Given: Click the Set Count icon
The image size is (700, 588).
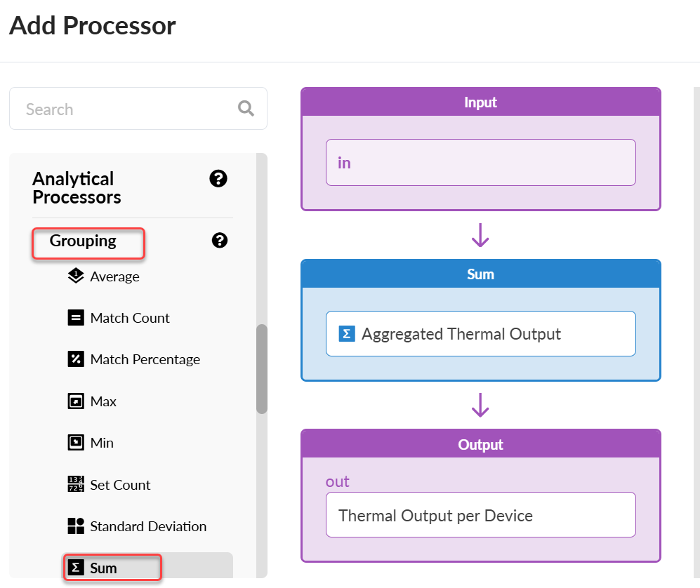Looking at the screenshot, I should (76, 485).
